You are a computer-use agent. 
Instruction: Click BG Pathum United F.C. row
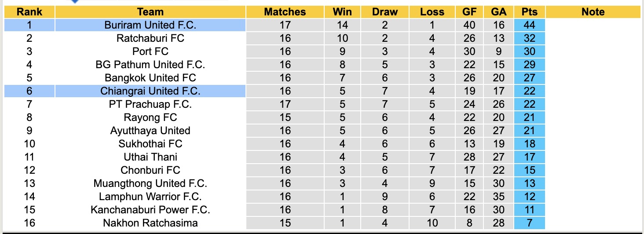coord(150,65)
